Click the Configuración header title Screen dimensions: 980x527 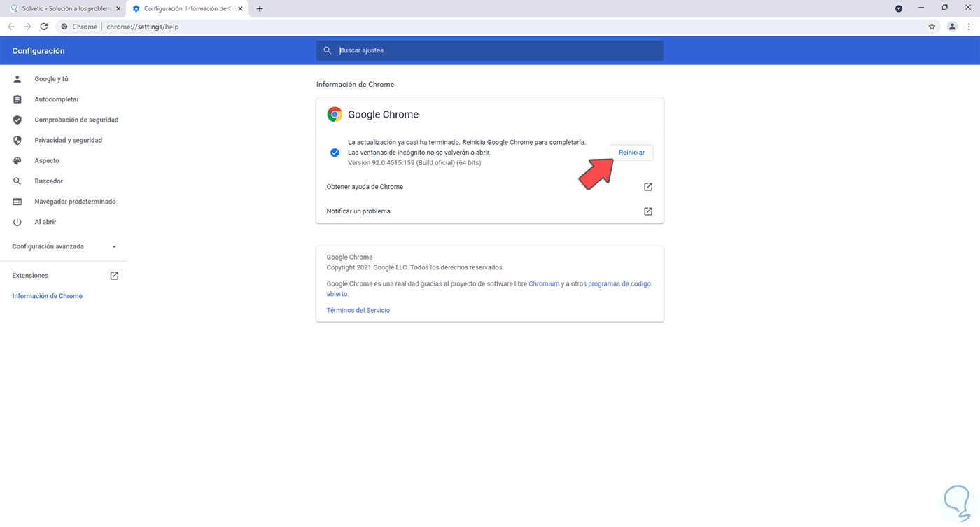click(x=38, y=51)
